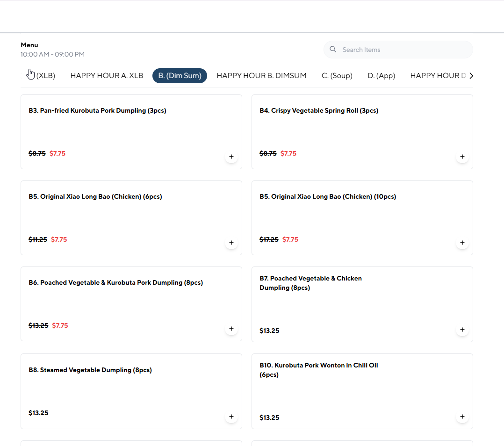Open the HAPPY HOUR B. DIMSUM tab
Screen dimensions: 504x446
pyautogui.click(x=261, y=76)
